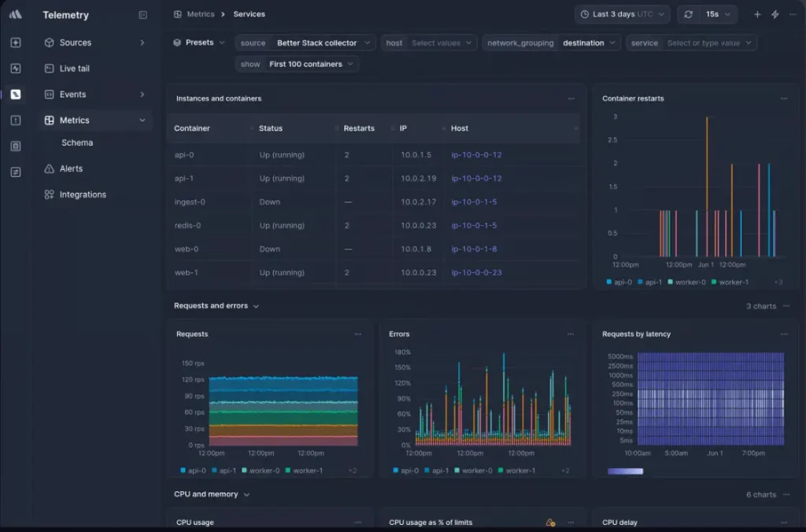This screenshot has height=532, width=806.
Task: Open Live tail terminal icon
Action: pos(49,68)
